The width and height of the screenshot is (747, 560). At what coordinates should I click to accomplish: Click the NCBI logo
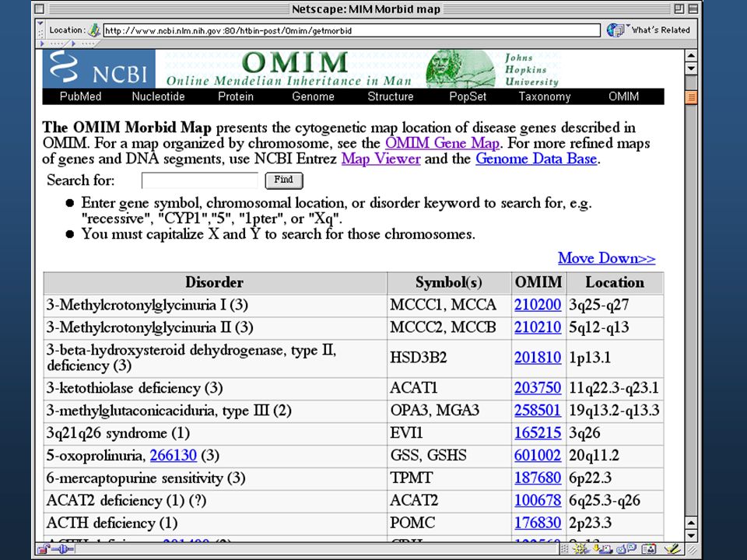[99, 68]
